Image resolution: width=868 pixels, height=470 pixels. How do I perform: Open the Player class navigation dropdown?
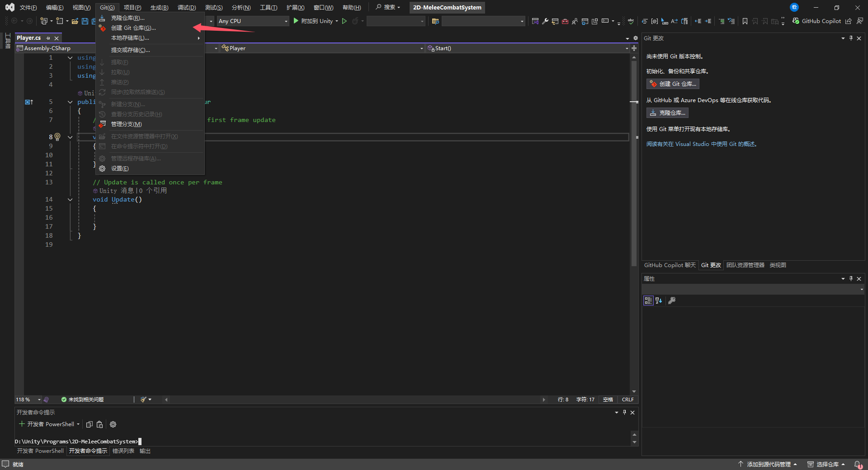click(323, 48)
